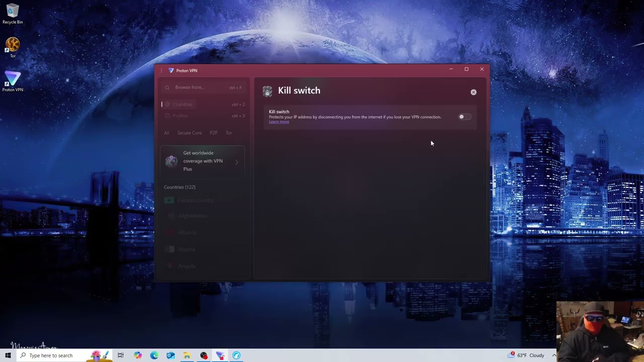Viewport: 644px width, 362px height.
Task: Open the blue circular app on the taskbar
Action: point(236,355)
